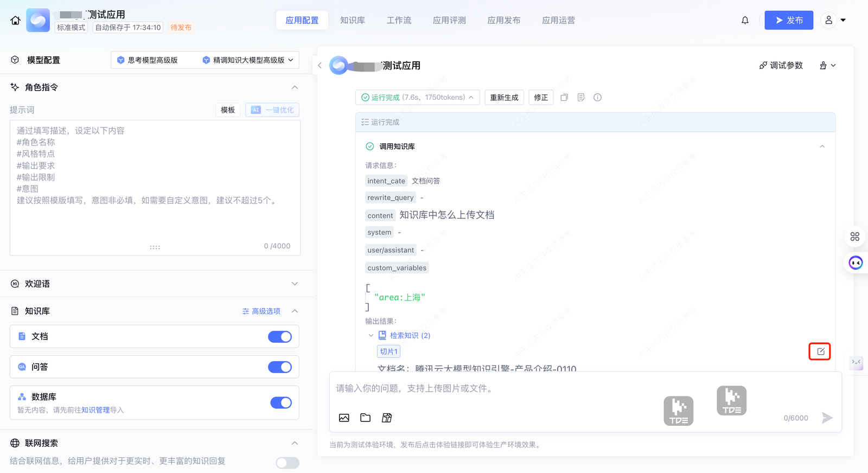This screenshot has width=868, height=473.
Task: Click the send arrow icon
Action: pyautogui.click(x=827, y=418)
